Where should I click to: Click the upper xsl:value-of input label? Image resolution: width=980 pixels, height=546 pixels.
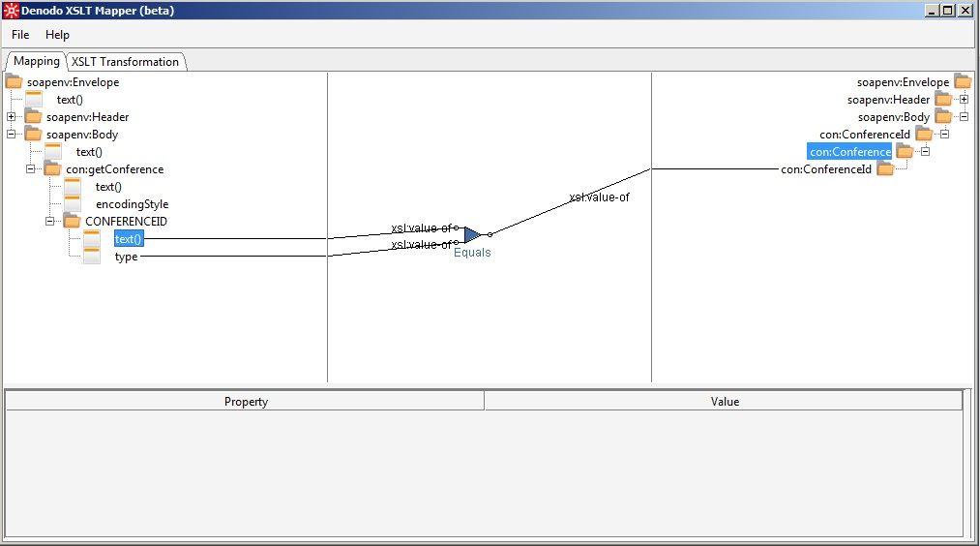point(421,227)
